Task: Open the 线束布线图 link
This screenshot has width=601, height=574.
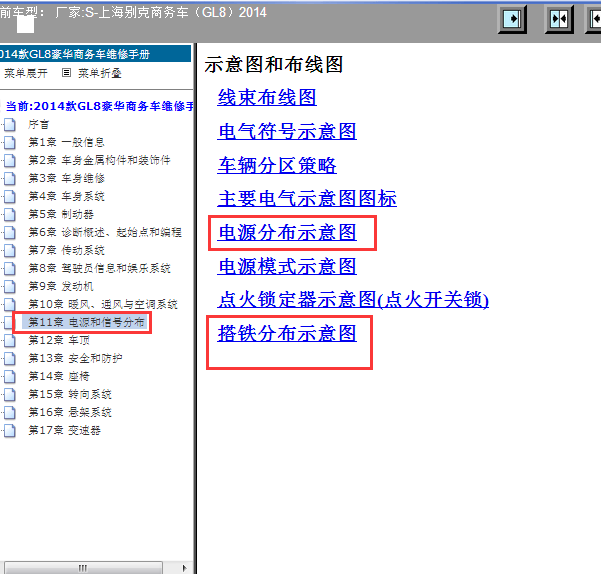Action: (267, 97)
